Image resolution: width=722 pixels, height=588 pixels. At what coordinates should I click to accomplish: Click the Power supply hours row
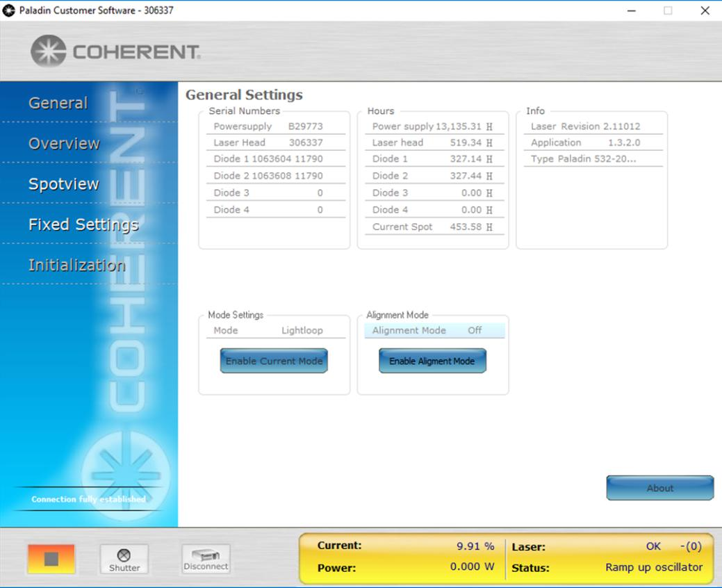[434, 126]
